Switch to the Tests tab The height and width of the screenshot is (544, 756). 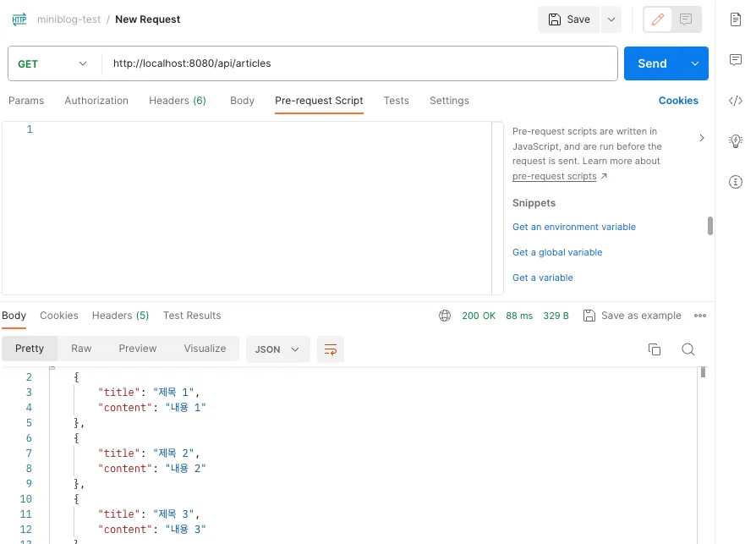(x=396, y=101)
